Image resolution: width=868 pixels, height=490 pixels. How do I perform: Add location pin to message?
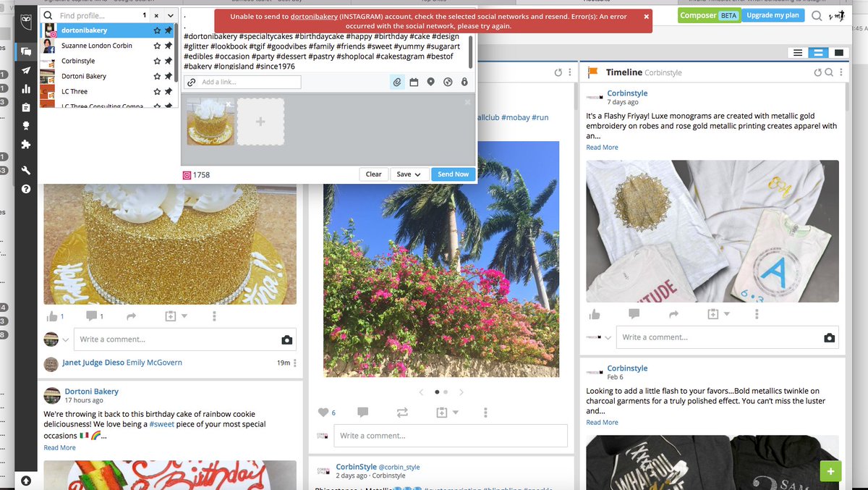tap(430, 83)
